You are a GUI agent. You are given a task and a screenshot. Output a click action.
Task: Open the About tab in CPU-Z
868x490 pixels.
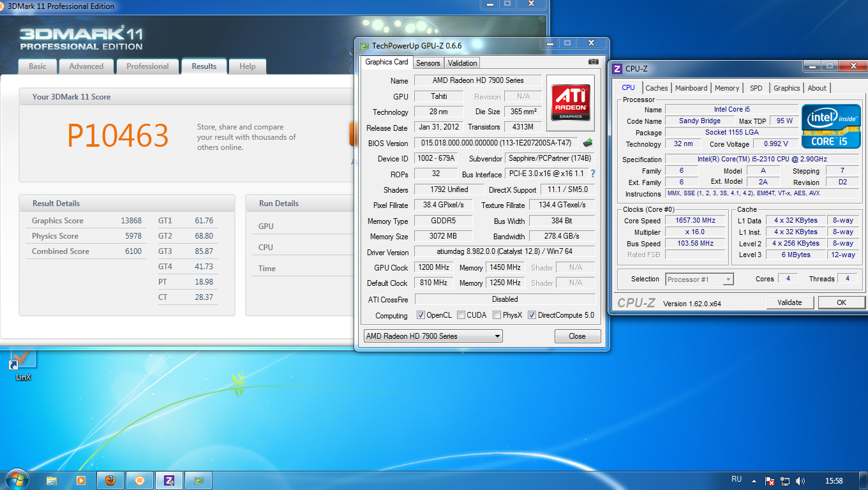(817, 88)
